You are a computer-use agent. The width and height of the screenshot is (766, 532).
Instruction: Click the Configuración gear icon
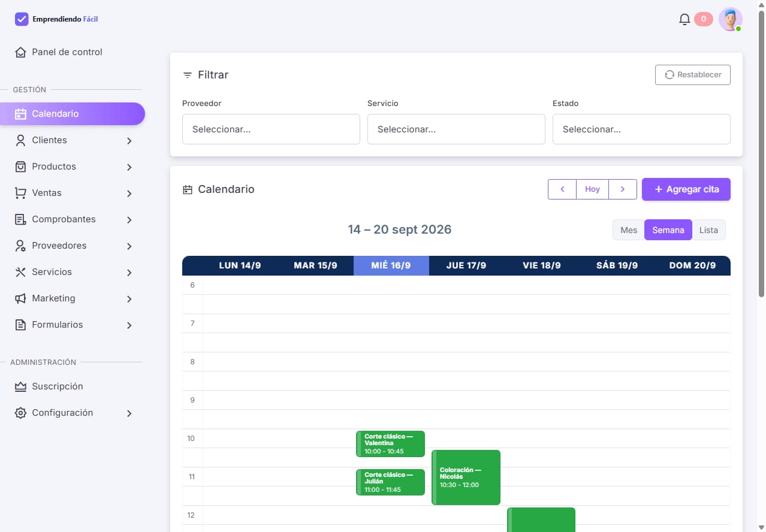[x=21, y=413]
